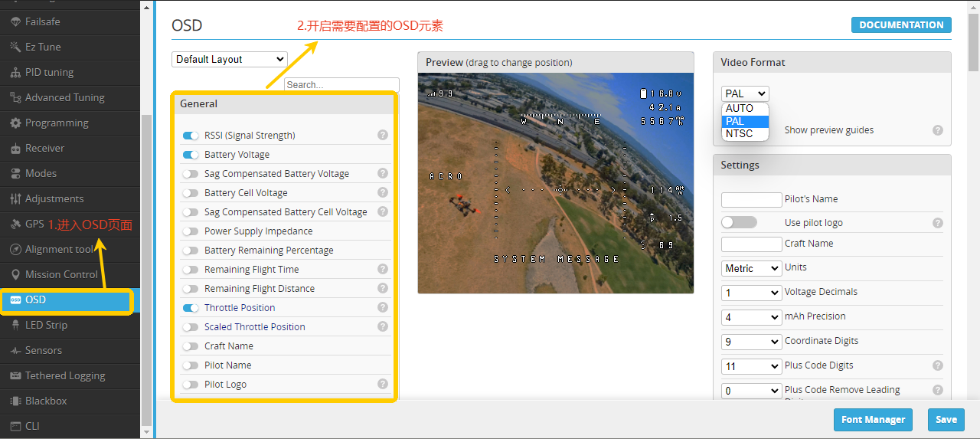Open the Plus Code Digits dropdown
The height and width of the screenshot is (439, 980).
(x=751, y=366)
